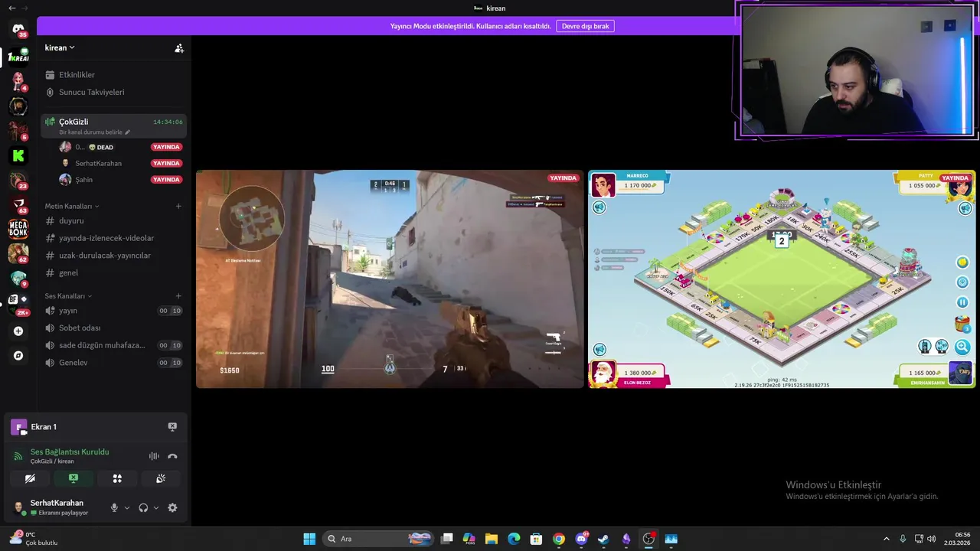Start an Activity from panel button
Image resolution: width=980 pixels, height=551 pixels.
(x=117, y=478)
